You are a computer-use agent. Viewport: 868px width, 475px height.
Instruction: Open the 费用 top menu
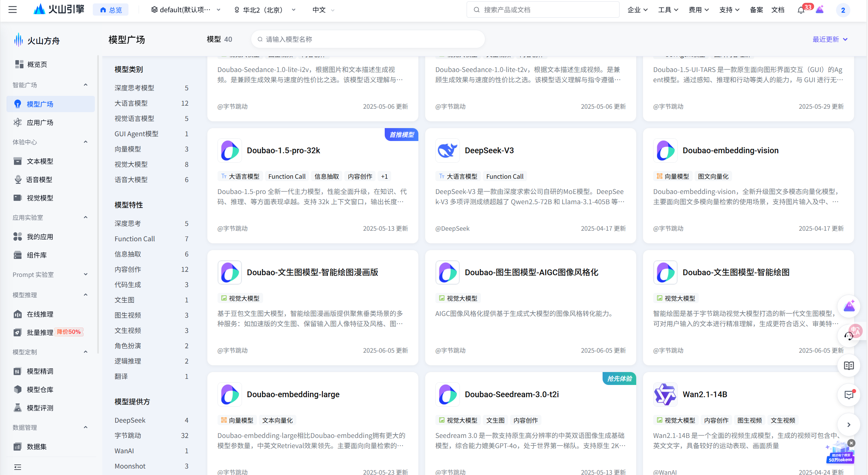point(698,10)
